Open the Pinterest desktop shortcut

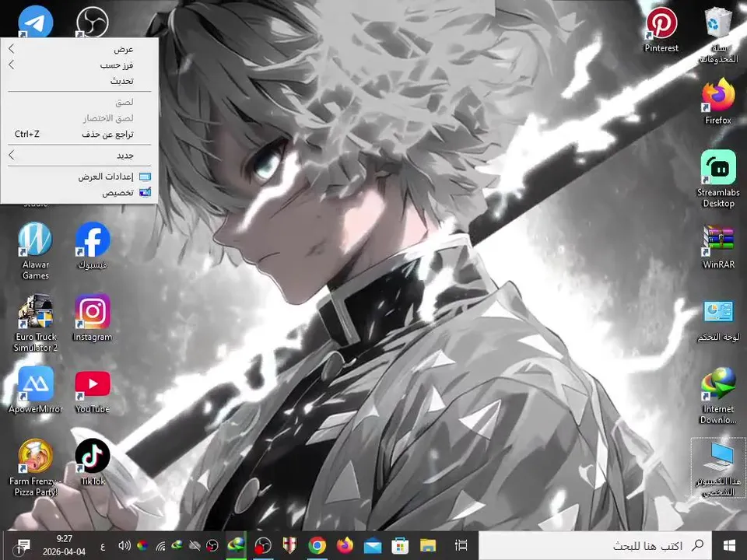661,30
